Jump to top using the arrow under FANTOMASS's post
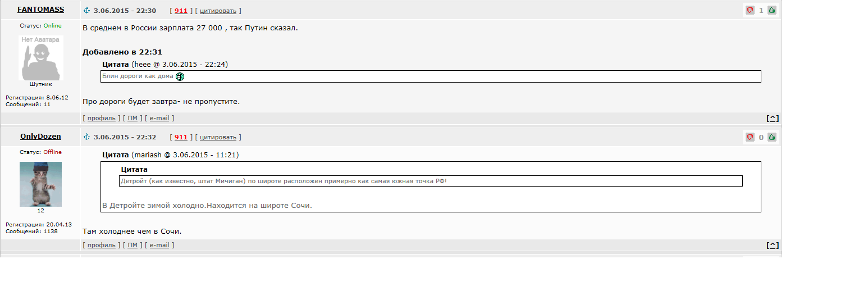The width and height of the screenshot is (868, 295). click(x=773, y=118)
